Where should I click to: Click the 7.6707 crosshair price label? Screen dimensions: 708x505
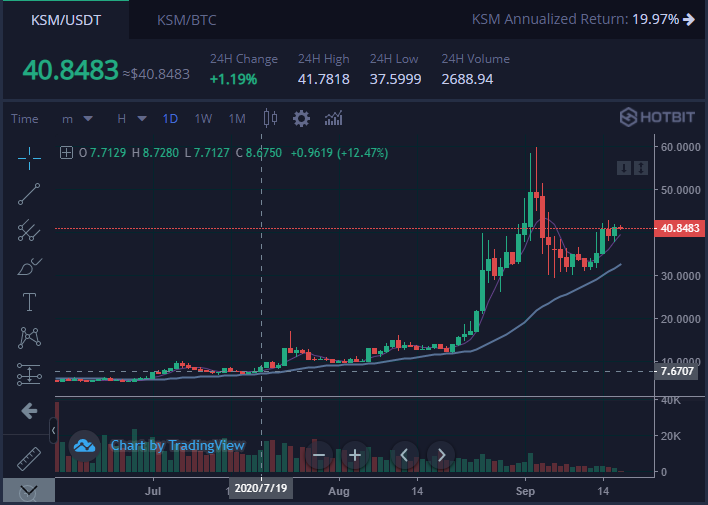tap(677, 371)
